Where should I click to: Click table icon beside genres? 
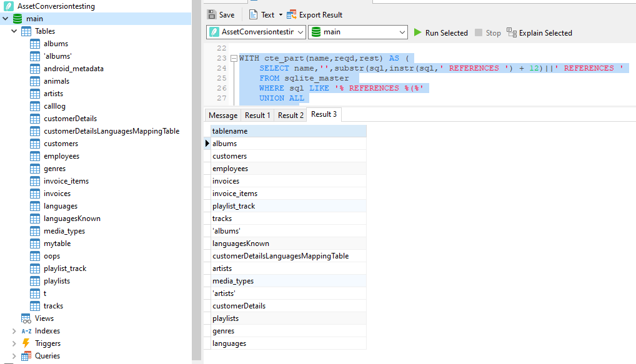tap(35, 169)
